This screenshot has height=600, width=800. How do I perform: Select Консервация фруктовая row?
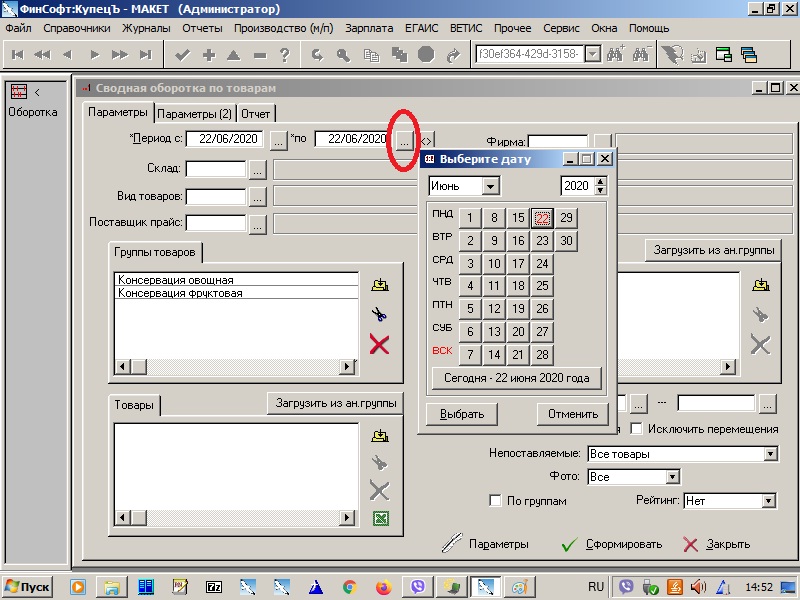pos(237,293)
